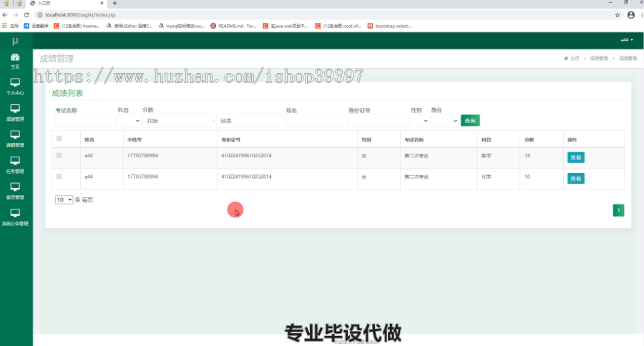Click the site info icon beside localhost URL
The height and width of the screenshot is (346, 644).
pos(40,15)
